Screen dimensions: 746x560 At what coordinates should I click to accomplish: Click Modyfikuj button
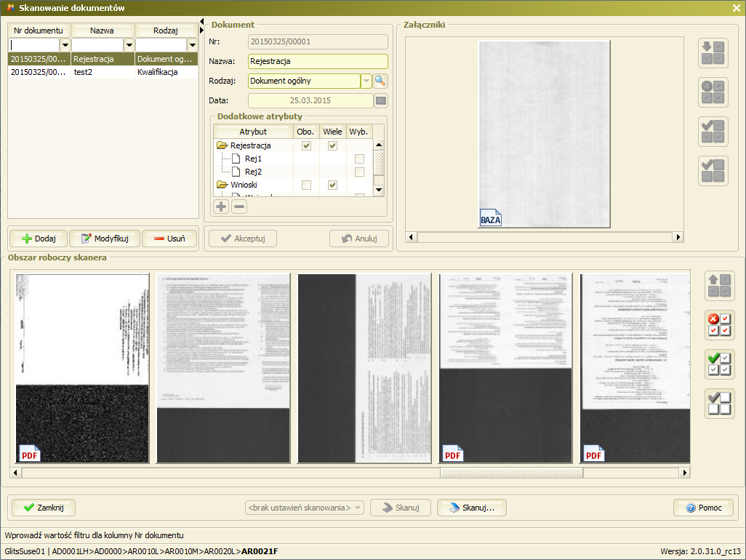point(105,239)
